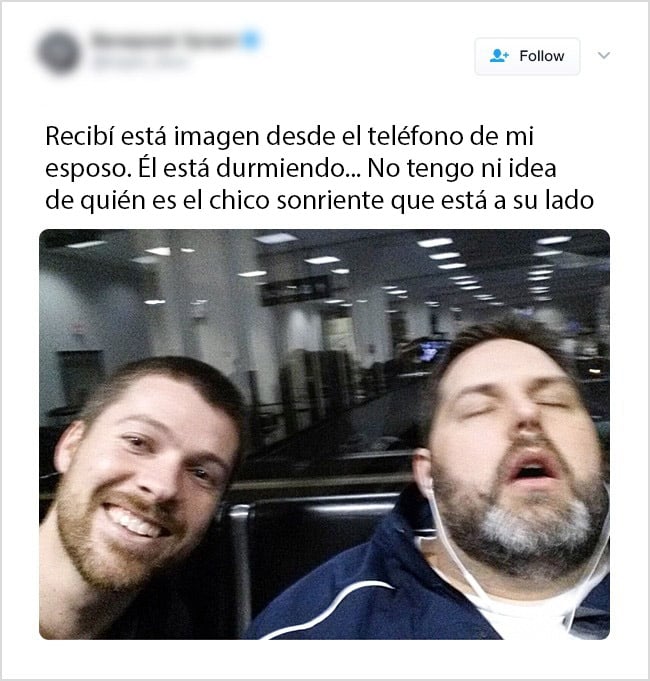
Task: Click the Follow button
Action: coord(527,56)
